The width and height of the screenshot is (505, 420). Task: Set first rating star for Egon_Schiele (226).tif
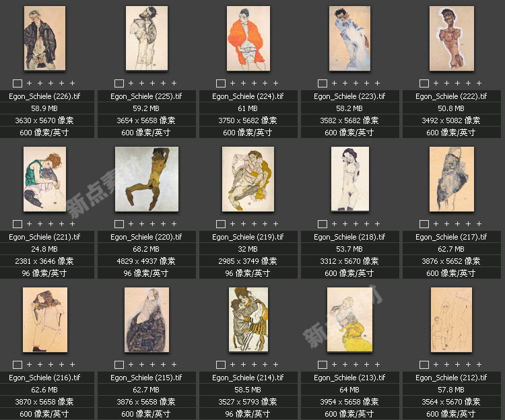coord(30,83)
